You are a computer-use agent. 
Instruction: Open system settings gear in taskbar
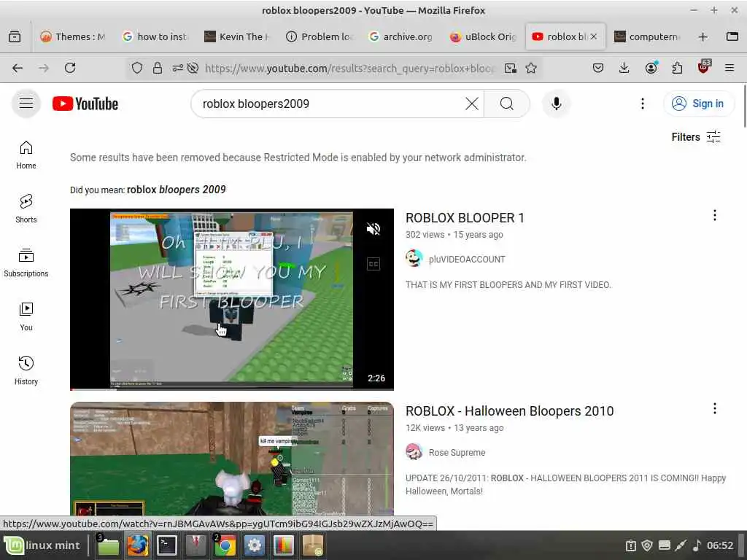coord(255,545)
